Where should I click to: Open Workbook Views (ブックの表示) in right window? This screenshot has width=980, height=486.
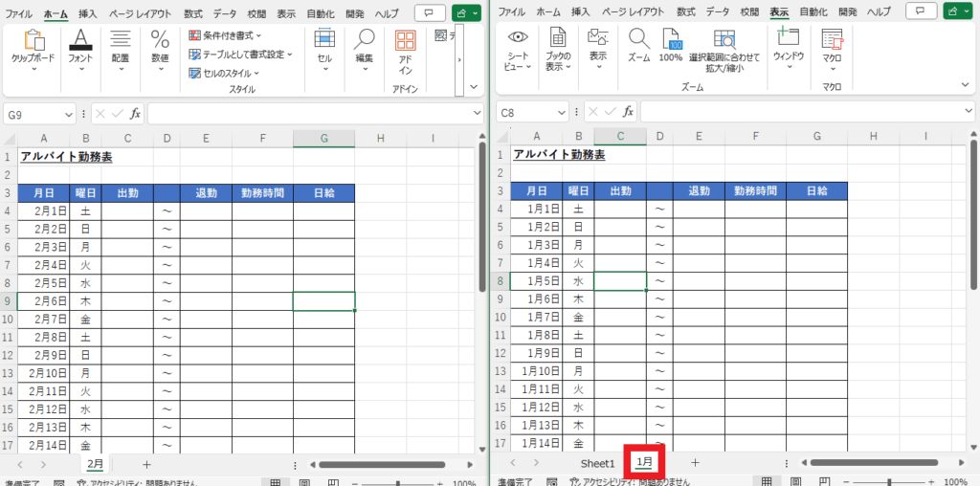point(558,50)
